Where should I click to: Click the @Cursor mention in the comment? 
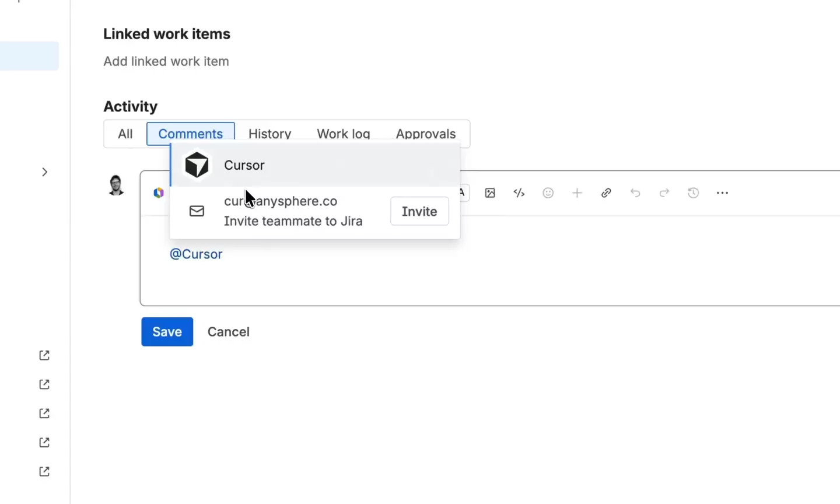pos(196,254)
